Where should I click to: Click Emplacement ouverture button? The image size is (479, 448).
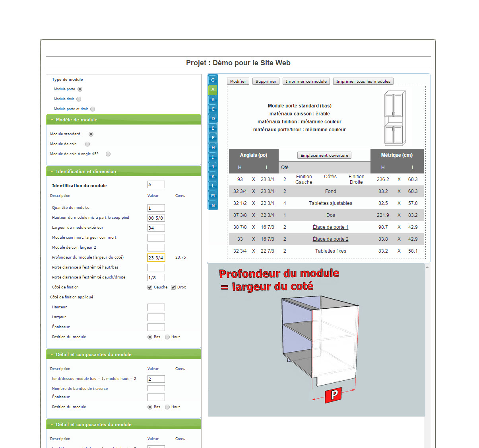tap(324, 156)
